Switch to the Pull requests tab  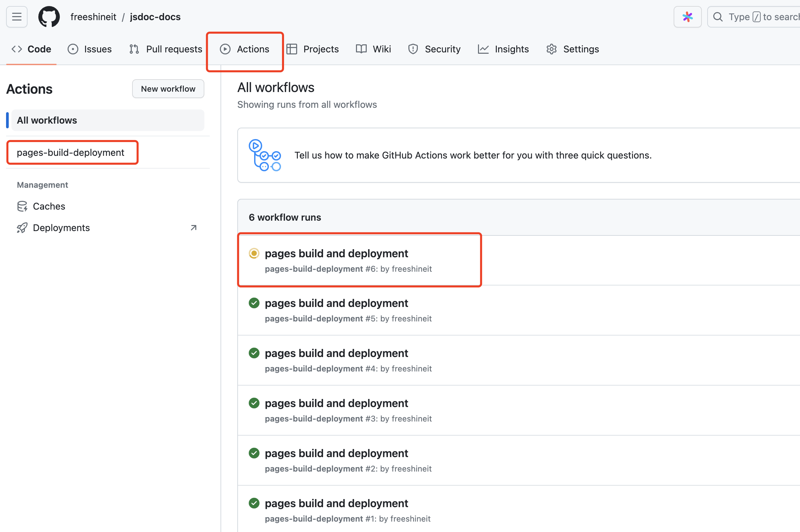(166, 49)
